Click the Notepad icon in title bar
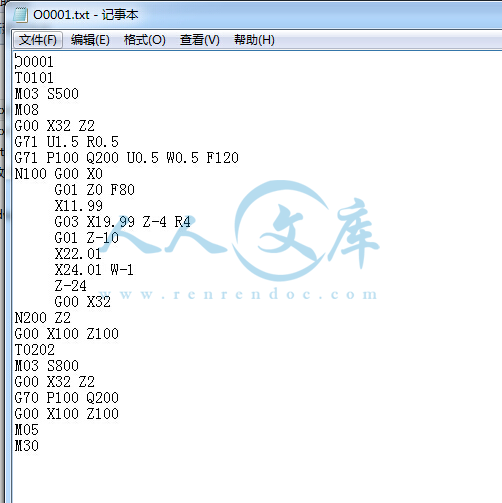502x503 pixels. pyautogui.click(x=20, y=15)
